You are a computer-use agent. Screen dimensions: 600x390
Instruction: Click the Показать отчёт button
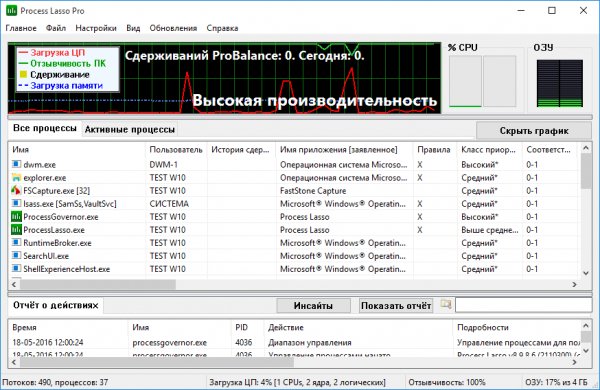click(x=396, y=306)
